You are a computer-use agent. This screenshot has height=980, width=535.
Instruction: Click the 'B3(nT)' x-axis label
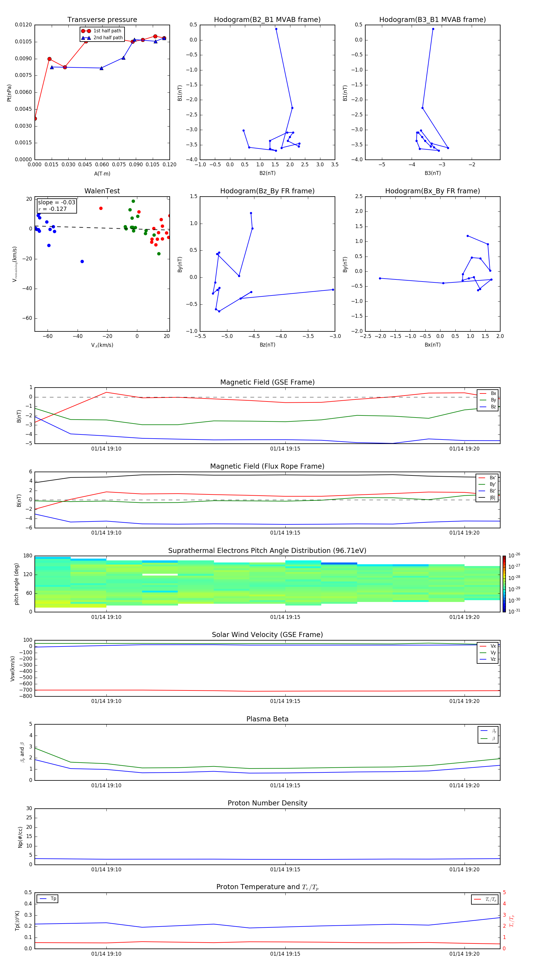(432, 173)
